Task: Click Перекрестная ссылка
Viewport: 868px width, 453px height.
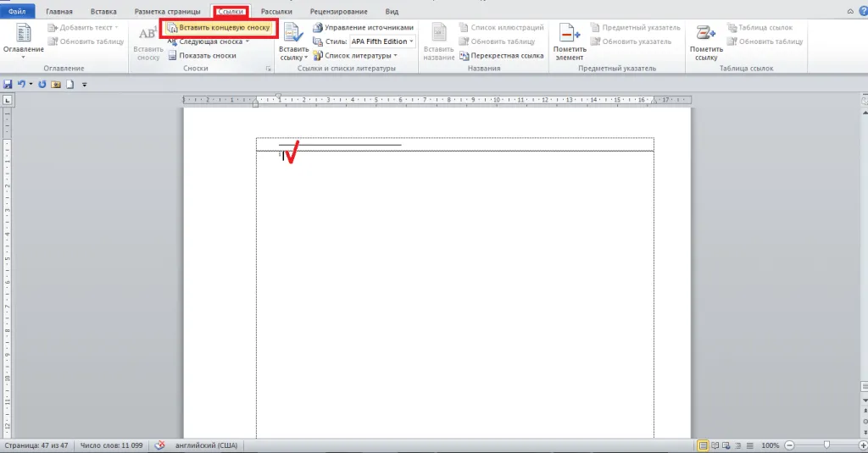Action: pos(502,55)
